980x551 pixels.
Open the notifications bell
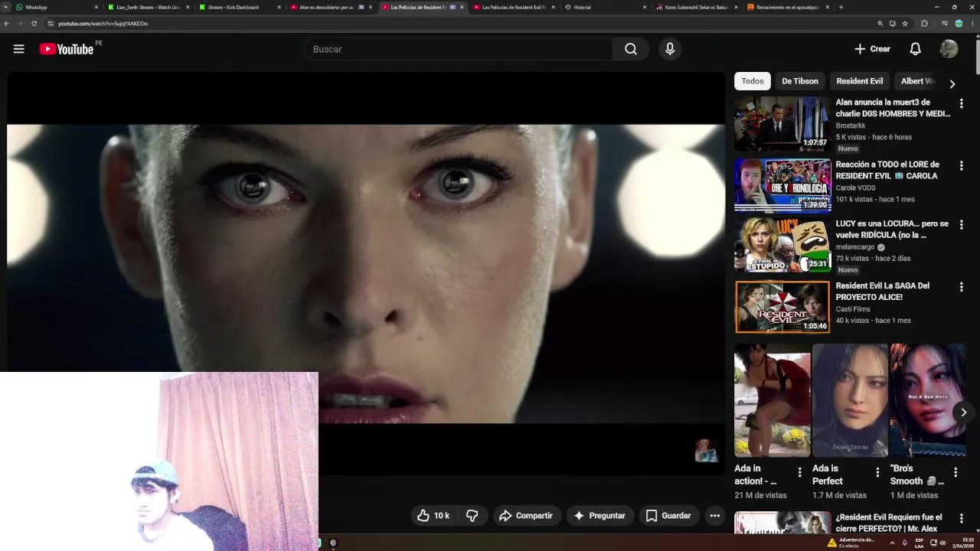pyautogui.click(x=915, y=49)
